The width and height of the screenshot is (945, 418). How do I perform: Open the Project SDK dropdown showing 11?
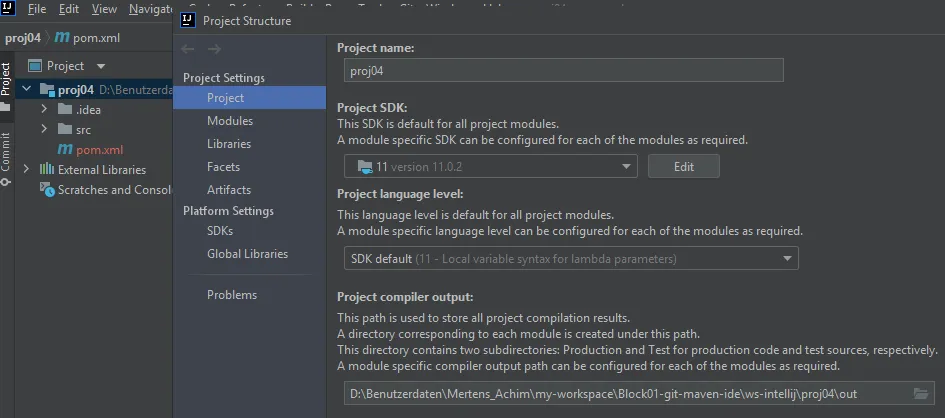coord(491,166)
